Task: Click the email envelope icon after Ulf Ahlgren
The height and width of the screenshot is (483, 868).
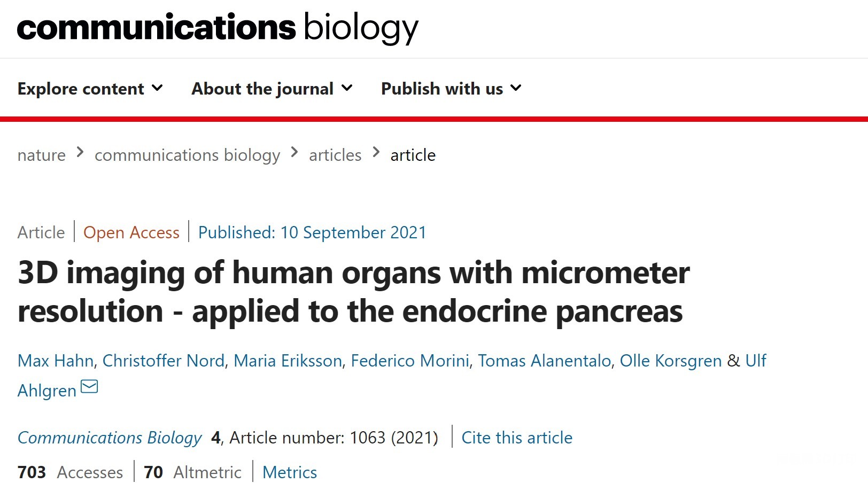Action: coord(89,386)
